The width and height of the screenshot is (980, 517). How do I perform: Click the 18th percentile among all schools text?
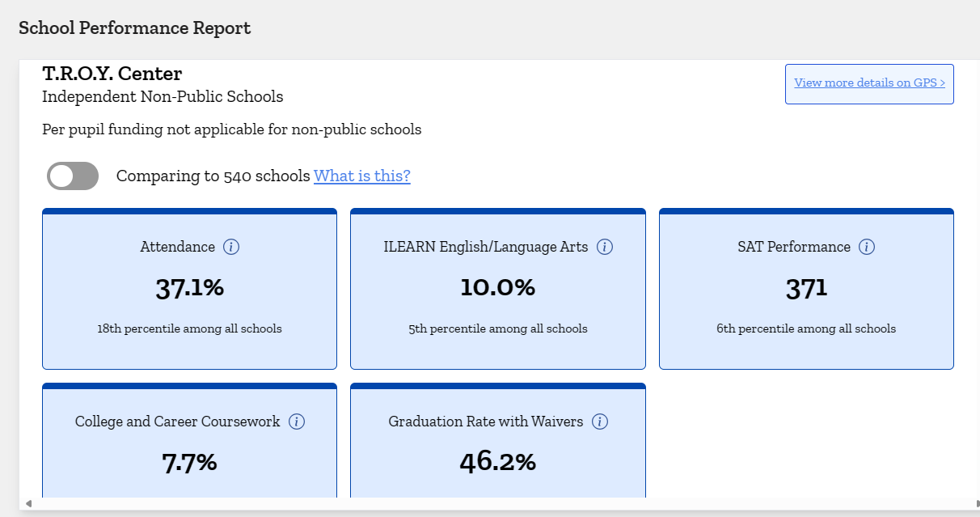[x=189, y=328]
